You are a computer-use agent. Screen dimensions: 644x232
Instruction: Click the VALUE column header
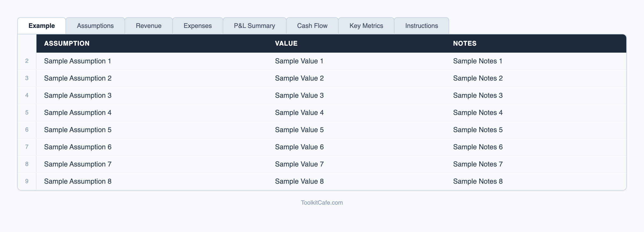[x=286, y=44]
